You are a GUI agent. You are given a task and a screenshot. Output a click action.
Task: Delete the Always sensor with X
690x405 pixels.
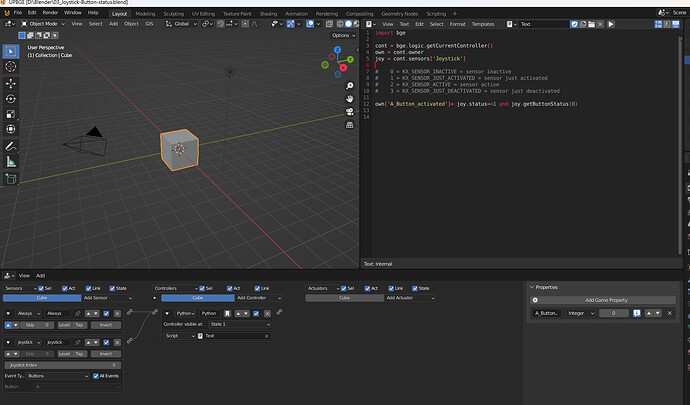[x=117, y=313]
